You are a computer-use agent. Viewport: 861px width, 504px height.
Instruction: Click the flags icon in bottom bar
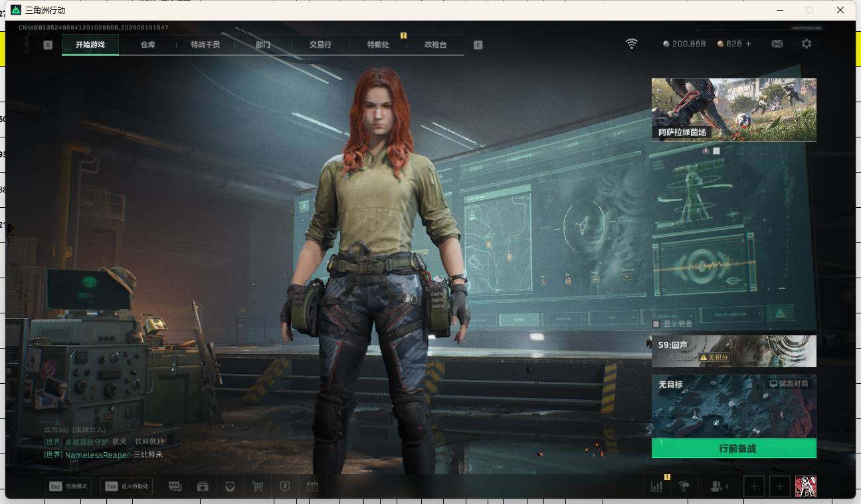coord(684,486)
